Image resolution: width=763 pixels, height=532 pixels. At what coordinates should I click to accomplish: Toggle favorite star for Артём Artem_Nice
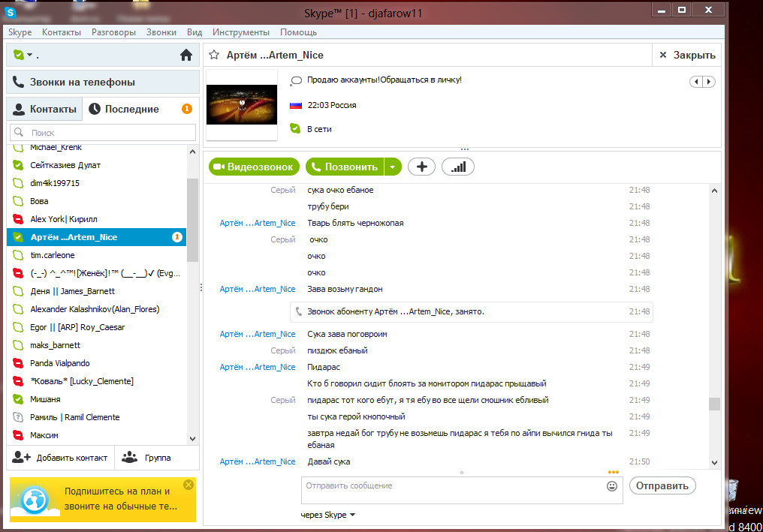coord(213,55)
